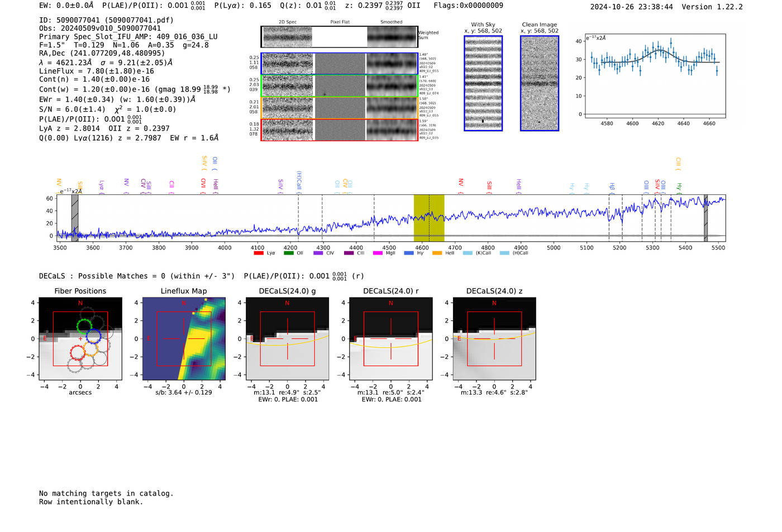Click the hatched gray band near 5460 Å

[x=705, y=218]
